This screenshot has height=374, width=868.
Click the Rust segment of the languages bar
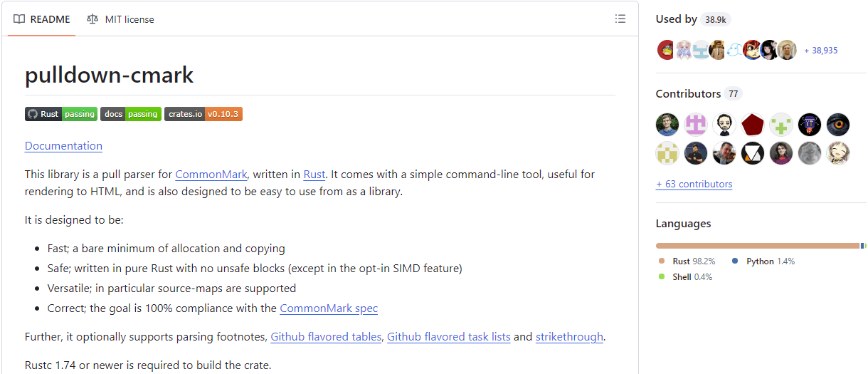(758, 246)
